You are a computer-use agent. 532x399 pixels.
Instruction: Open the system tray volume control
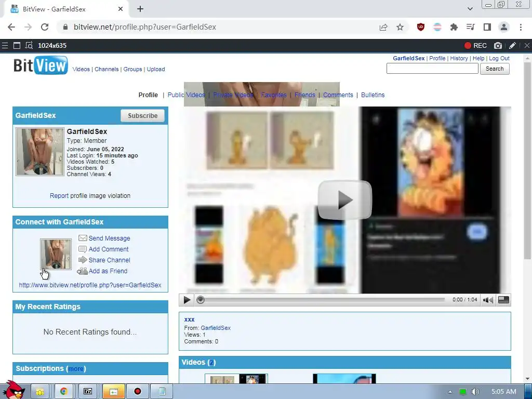(475, 392)
